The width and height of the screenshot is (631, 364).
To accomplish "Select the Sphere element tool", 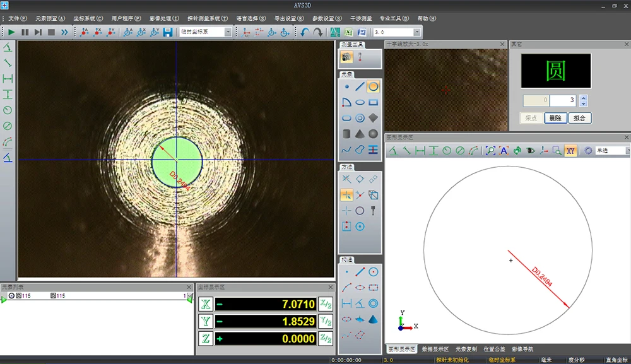I will coord(373,134).
